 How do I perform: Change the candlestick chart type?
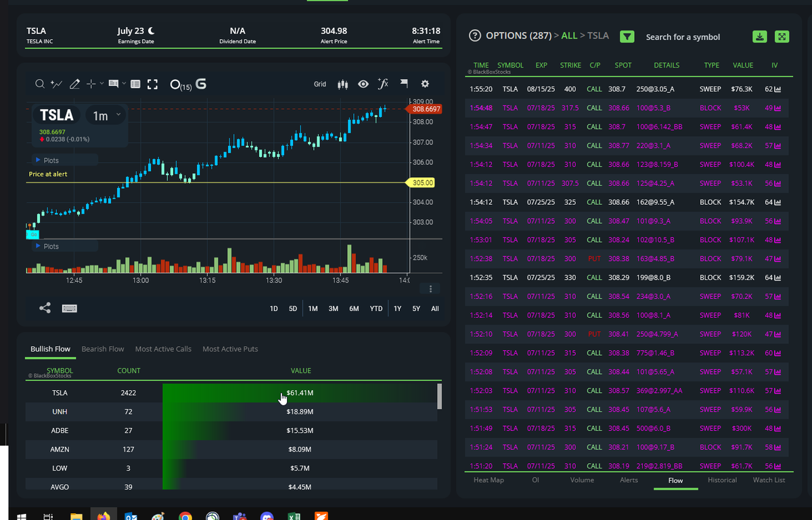342,84
